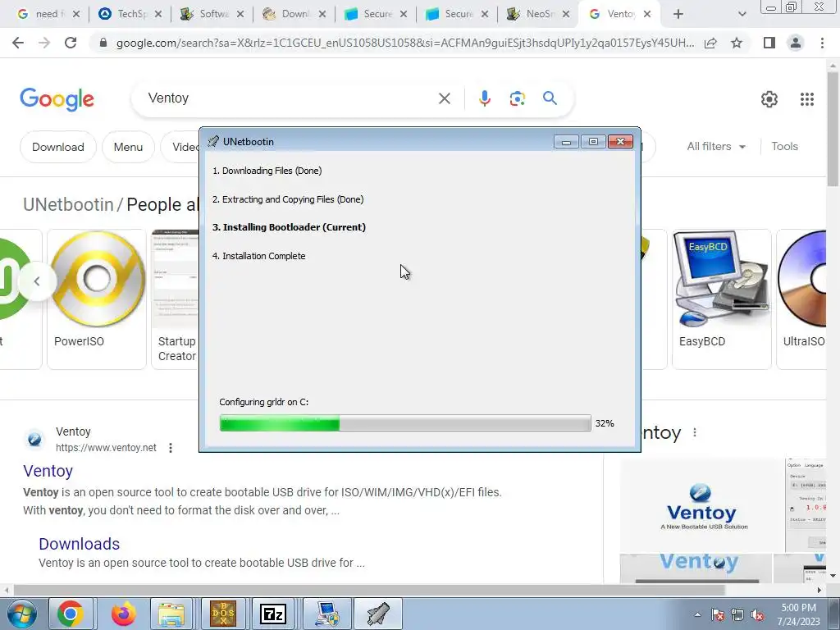Open 7-Zip from the taskbar
The height and width of the screenshot is (630, 840).
tap(272, 614)
